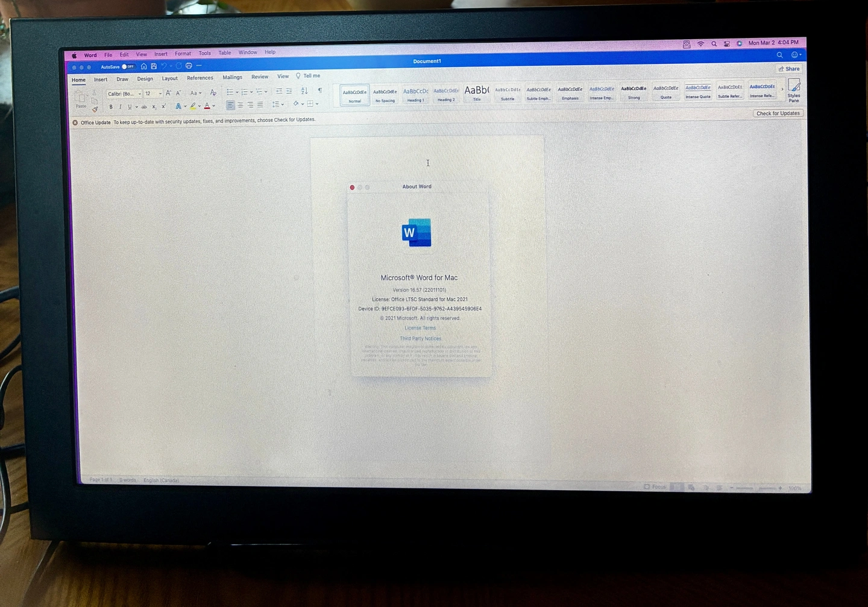
Task: Open the Calibri font name dropdown
Action: point(124,94)
